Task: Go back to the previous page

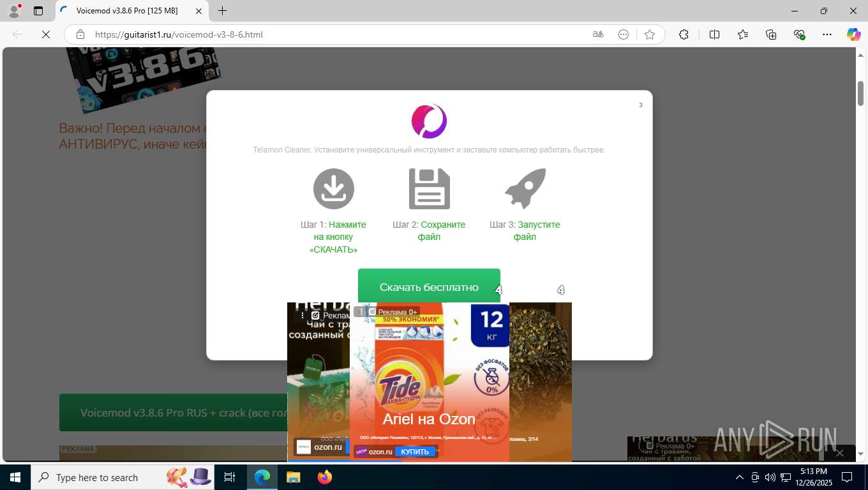Action: [18, 34]
